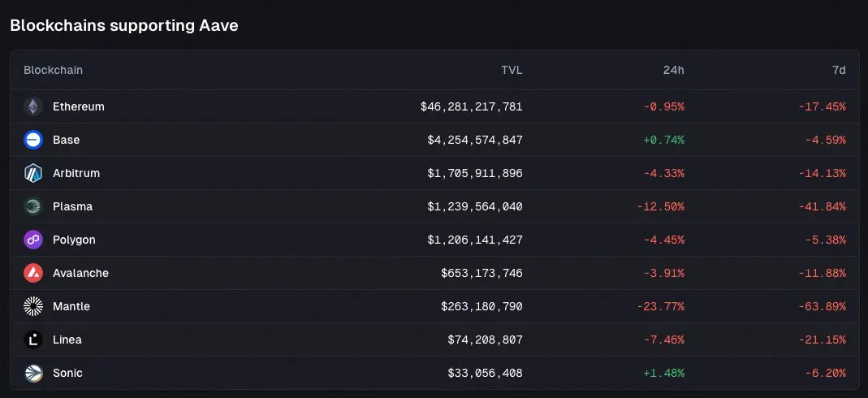
Task: Select the Polygon name in table
Action: point(74,240)
